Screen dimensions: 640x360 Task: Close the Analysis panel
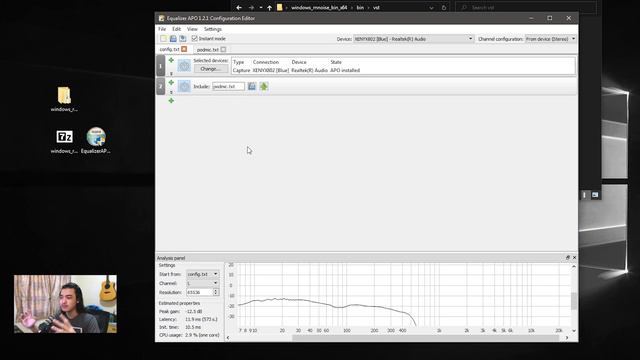574,258
